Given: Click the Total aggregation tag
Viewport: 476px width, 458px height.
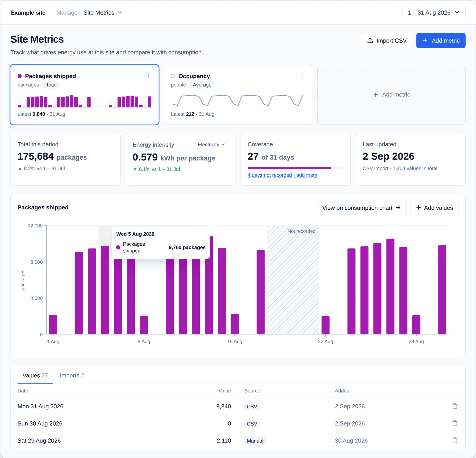Looking at the screenshot, I should 51,85.
